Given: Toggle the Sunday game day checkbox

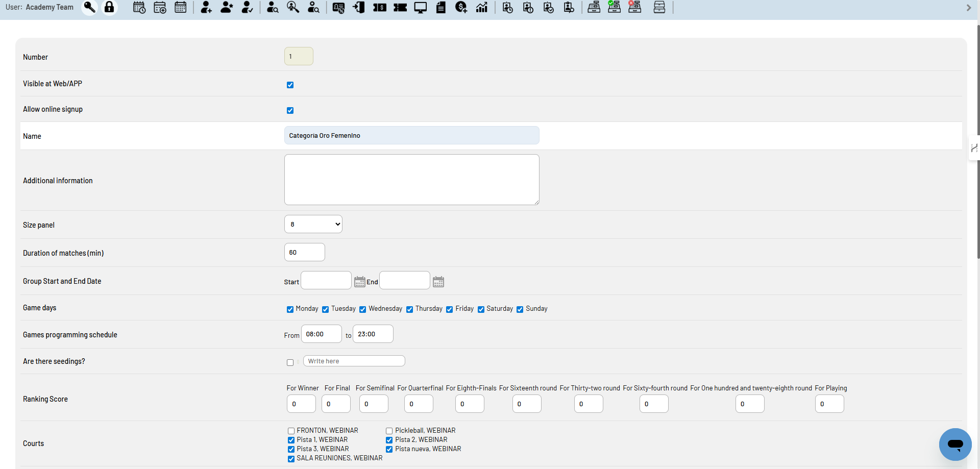Looking at the screenshot, I should 520,309.
